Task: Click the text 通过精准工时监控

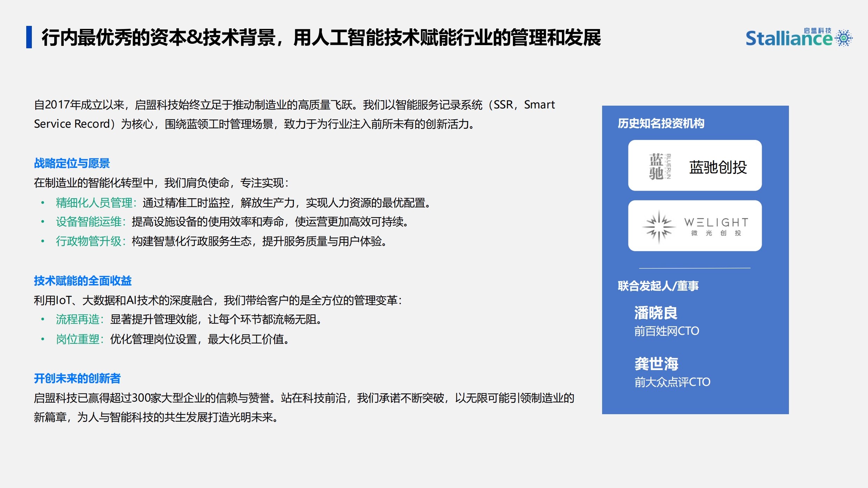Action: 186,203
